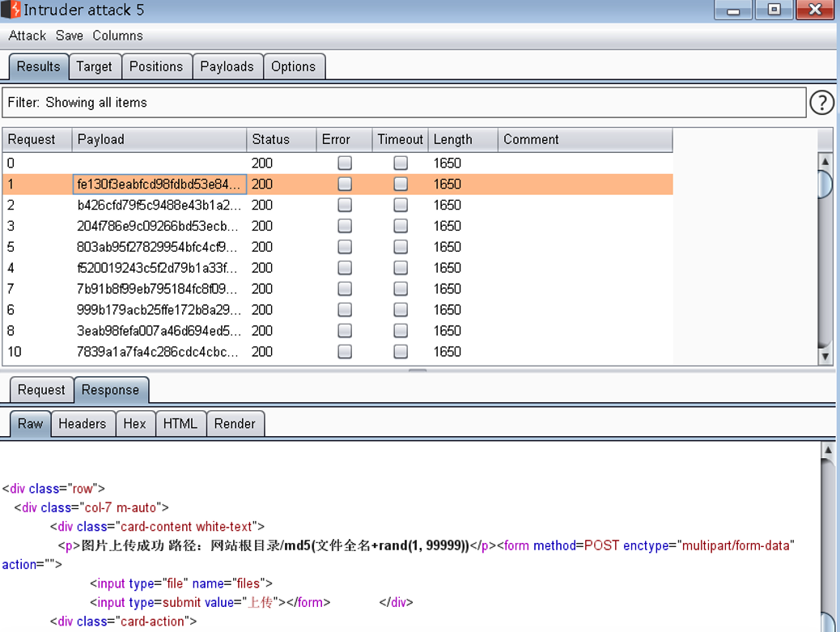Open the Save menu

coord(70,36)
